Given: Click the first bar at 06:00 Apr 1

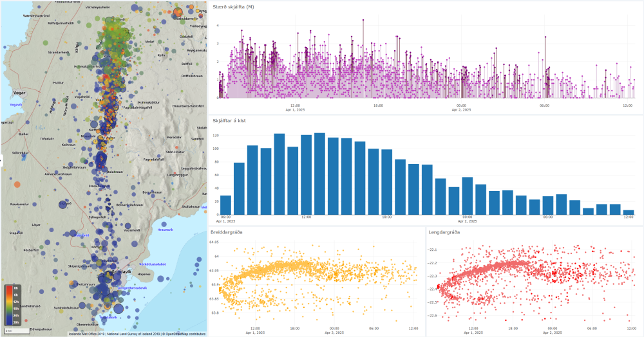Looking at the screenshot, I should [225, 205].
